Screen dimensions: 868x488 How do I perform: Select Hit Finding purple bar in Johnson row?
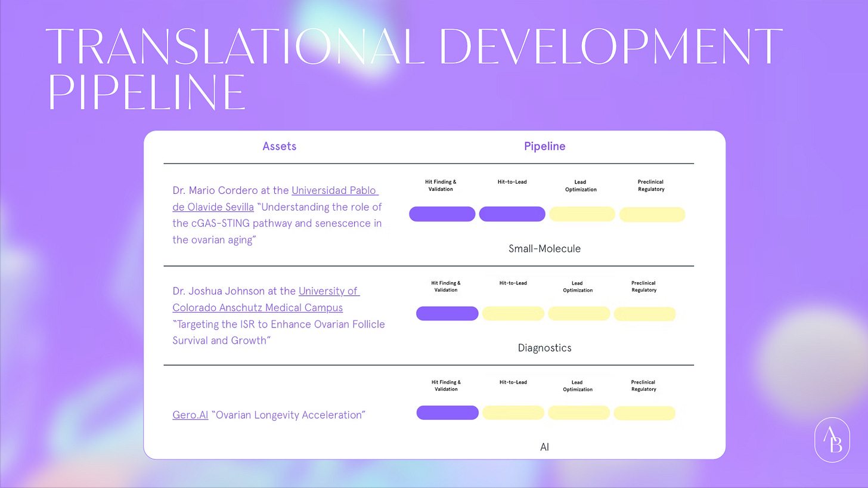coord(447,313)
